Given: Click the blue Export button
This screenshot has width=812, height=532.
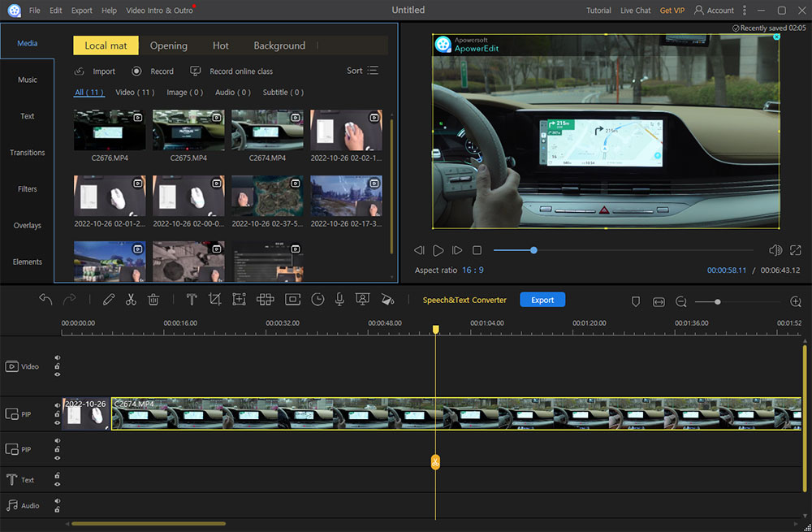Looking at the screenshot, I should [542, 300].
